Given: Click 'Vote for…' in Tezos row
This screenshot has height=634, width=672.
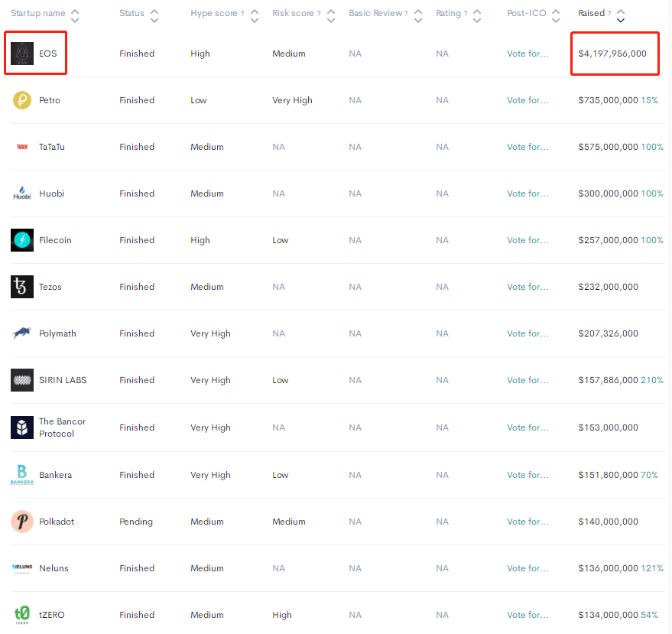Looking at the screenshot, I should pyautogui.click(x=528, y=287).
